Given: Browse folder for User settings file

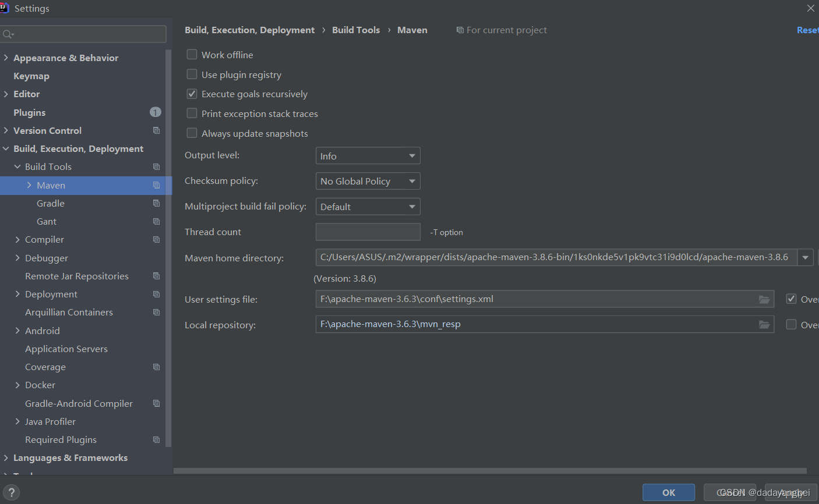Looking at the screenshot, I should 764,299.
